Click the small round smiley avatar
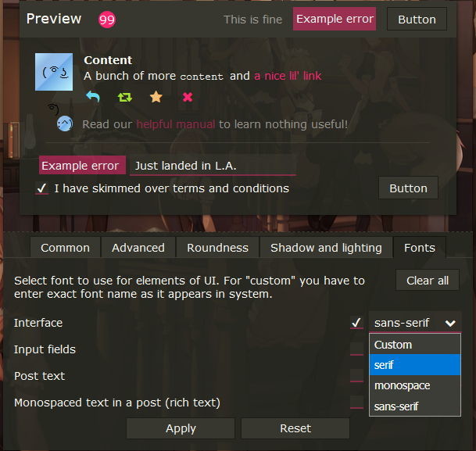The height and width of the screenshot is (451, 476). click(65, 123)
